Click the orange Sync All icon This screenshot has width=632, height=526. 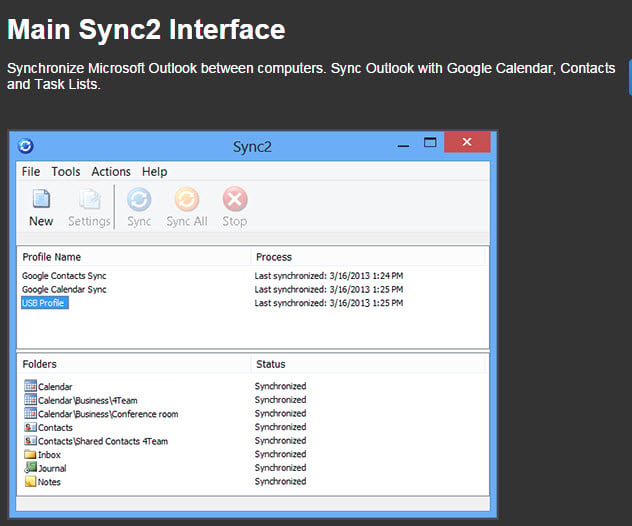pos(187,199)
